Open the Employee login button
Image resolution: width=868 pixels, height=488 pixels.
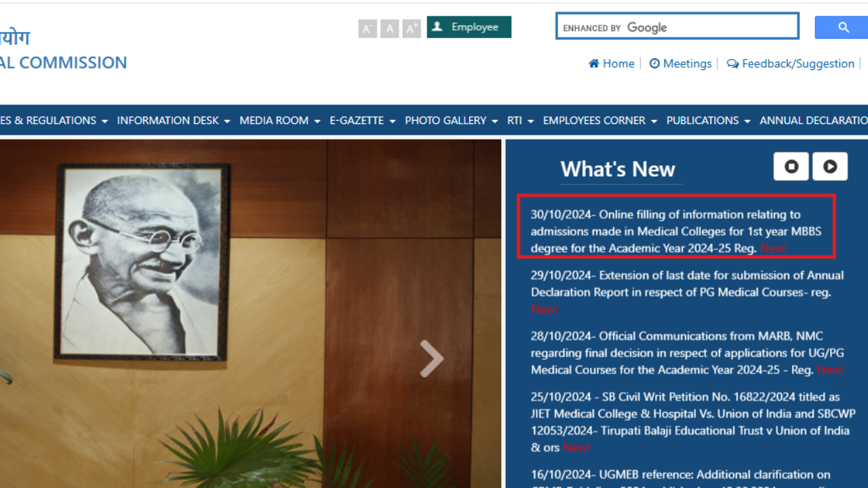[469, 27]
